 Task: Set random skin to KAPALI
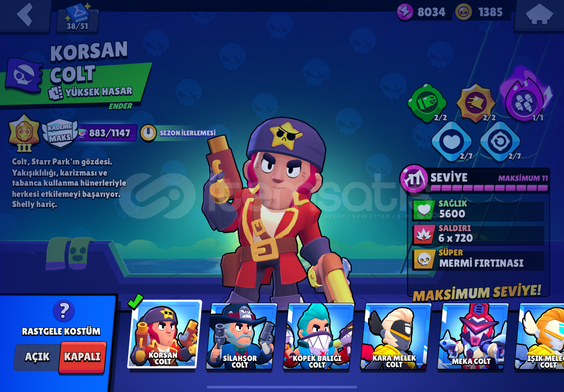point(82,357)
